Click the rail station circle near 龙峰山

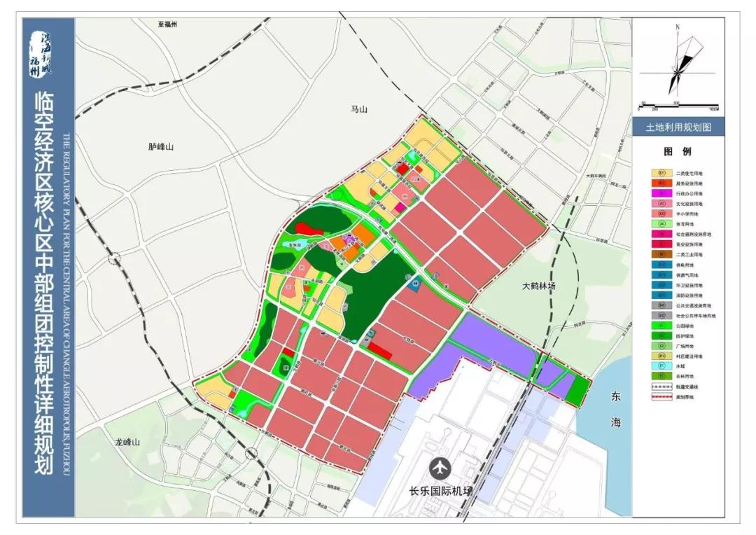251,454
